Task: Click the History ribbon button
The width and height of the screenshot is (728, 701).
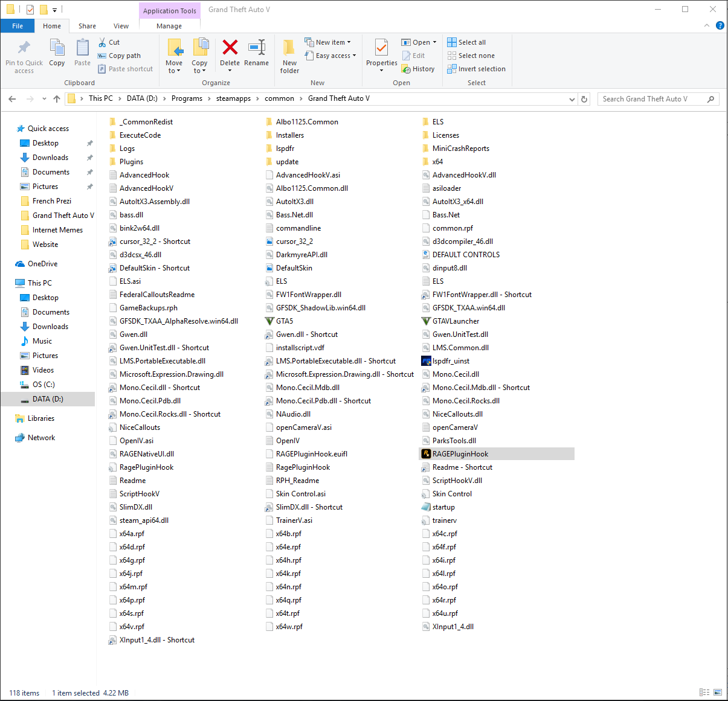Action: click(x=418, y=69)
